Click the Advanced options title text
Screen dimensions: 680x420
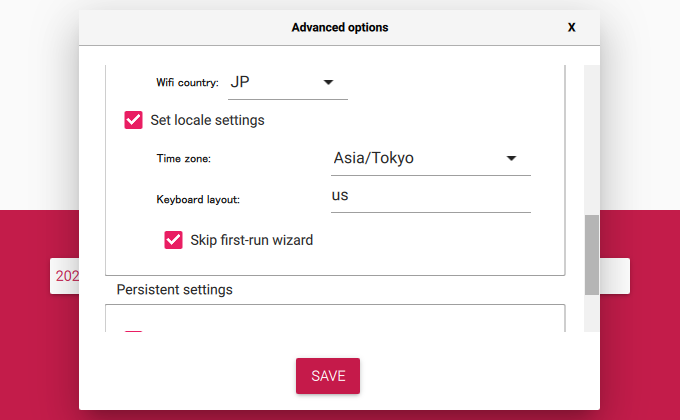340,27
